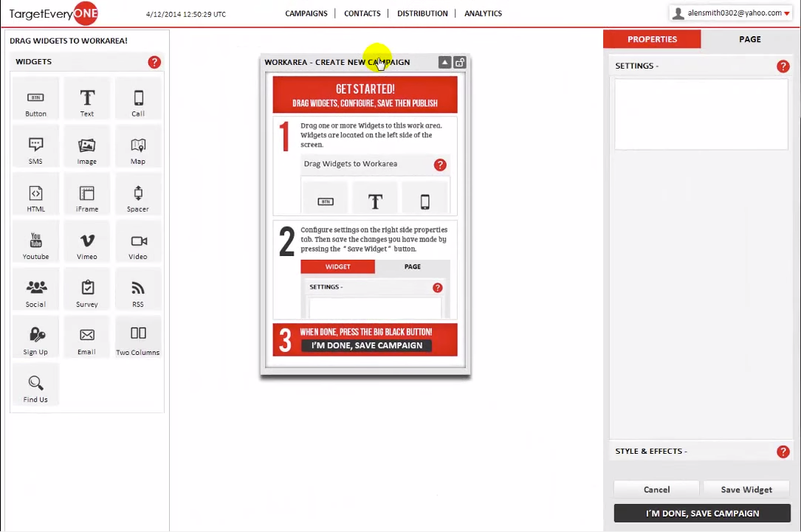The height and width of the screenshot is (532, 801).
Task: Open the Campaigns menu
Action: pyautogui.click(x=306, y=13)
